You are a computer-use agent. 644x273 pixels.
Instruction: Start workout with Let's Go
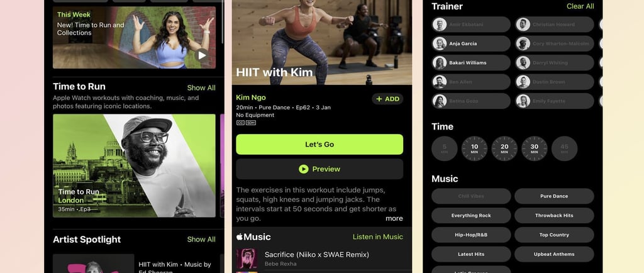(x=319, y=145)
